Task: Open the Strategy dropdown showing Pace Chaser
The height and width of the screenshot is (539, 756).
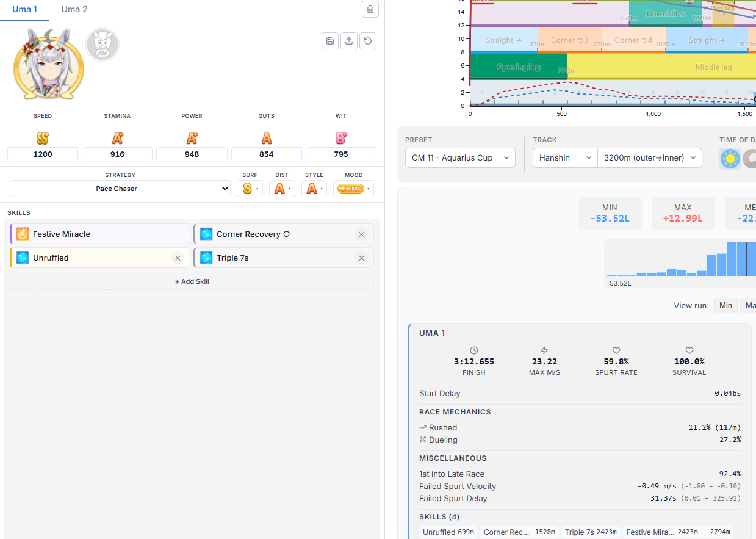Action: coord(120,189)
